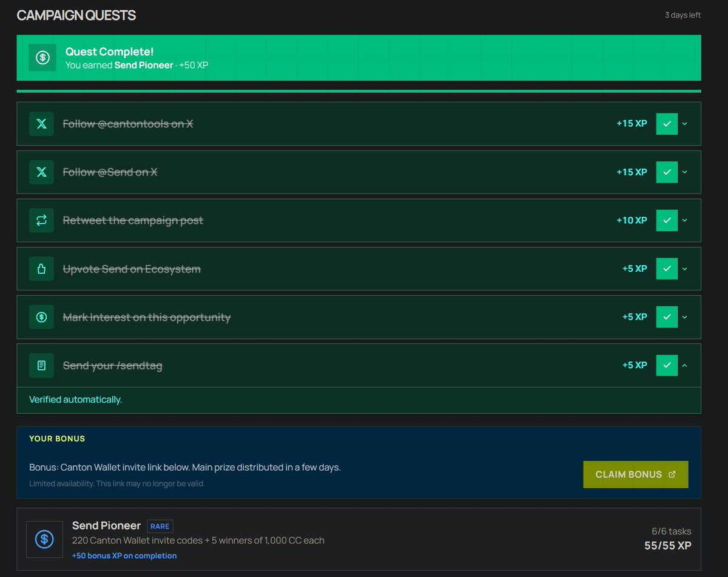728x577 pixels.
Task: Click the YOUR BONUS heading
Action: click(57, 439)
